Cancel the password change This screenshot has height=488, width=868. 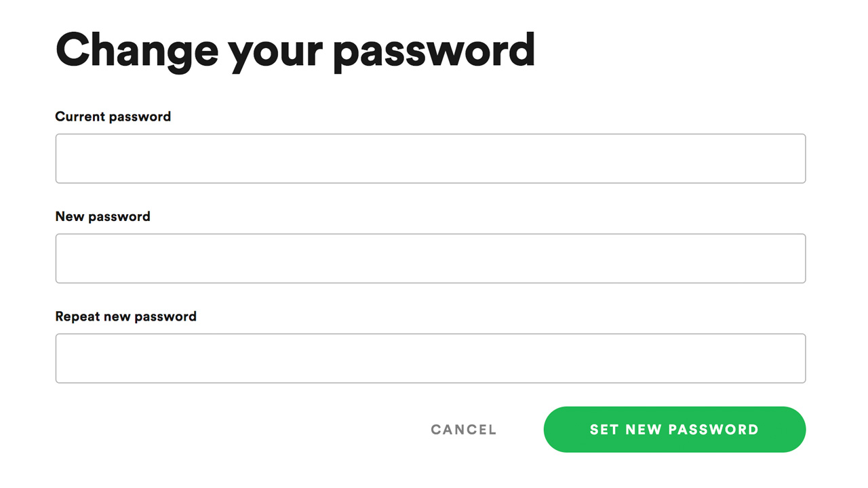coord(464,430)
